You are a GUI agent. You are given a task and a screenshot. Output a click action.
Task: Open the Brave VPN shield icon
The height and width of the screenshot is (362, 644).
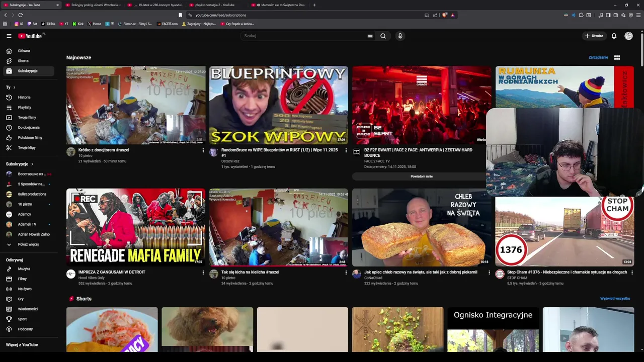coord(631,15)
